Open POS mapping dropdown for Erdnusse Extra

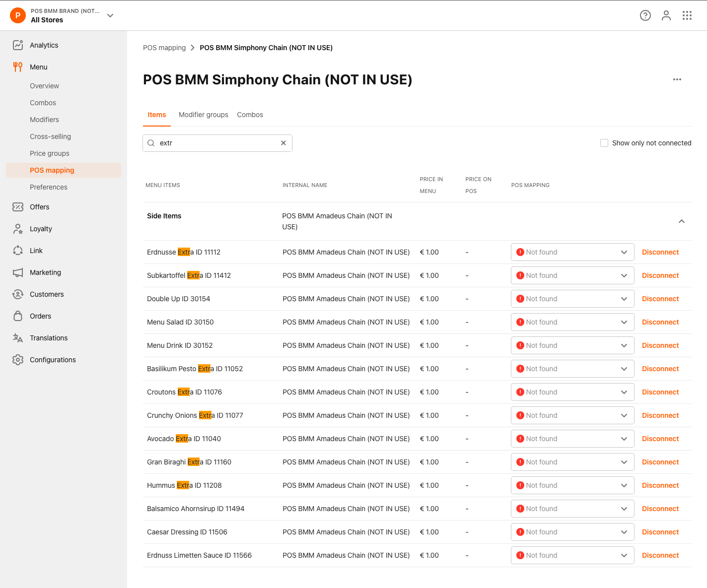572,252
